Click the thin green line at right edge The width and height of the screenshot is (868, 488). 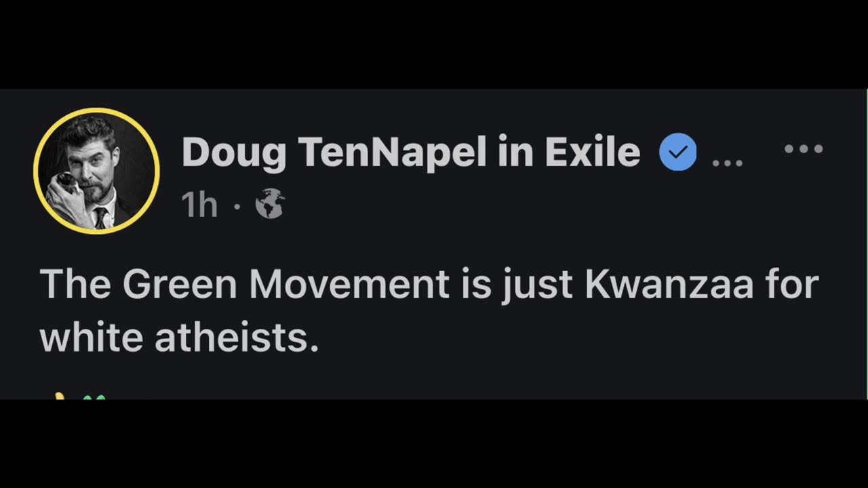(867, 244)
